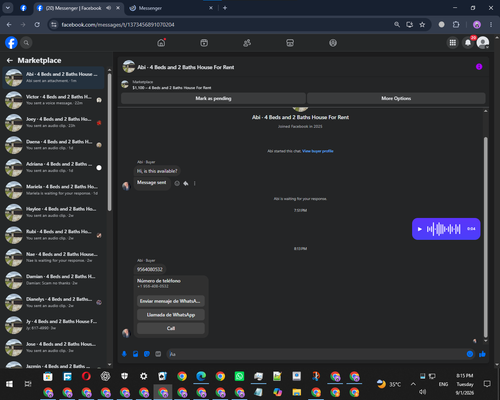Focus the message input field

[x=317, y=354]
